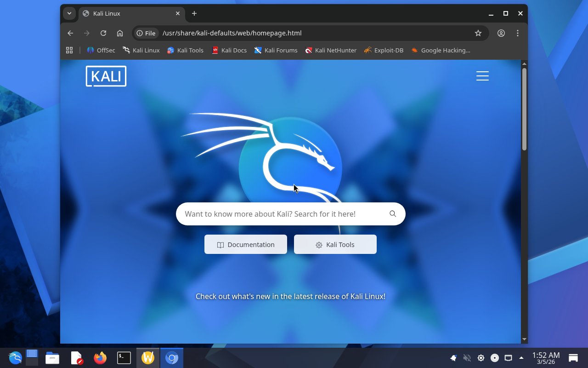Reload the page
588x368 pixels.
tap(103, 33)
